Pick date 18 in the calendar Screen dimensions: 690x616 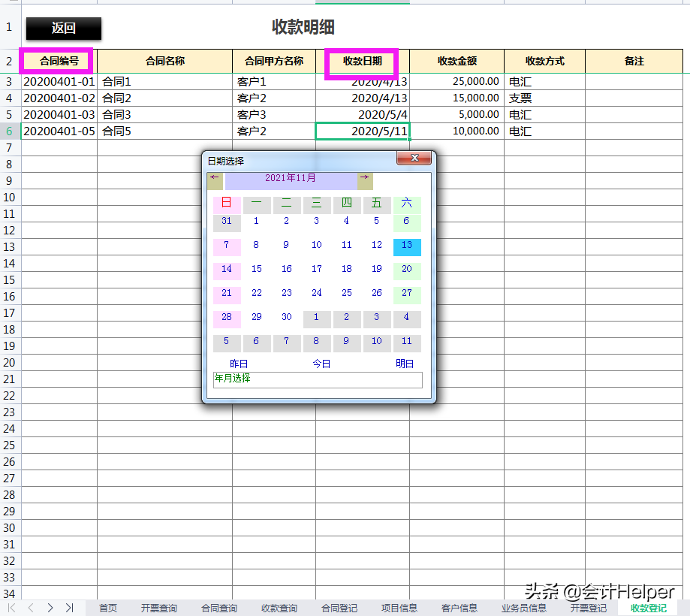(x=347, y=271)
